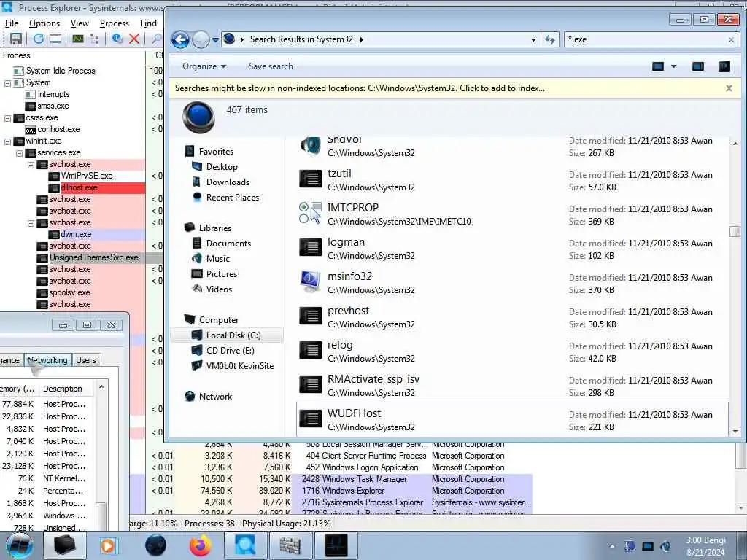Click the System Information graph icon in toolbar
Image resolution: width=747 pixels, height=560 pixels.
78,39
